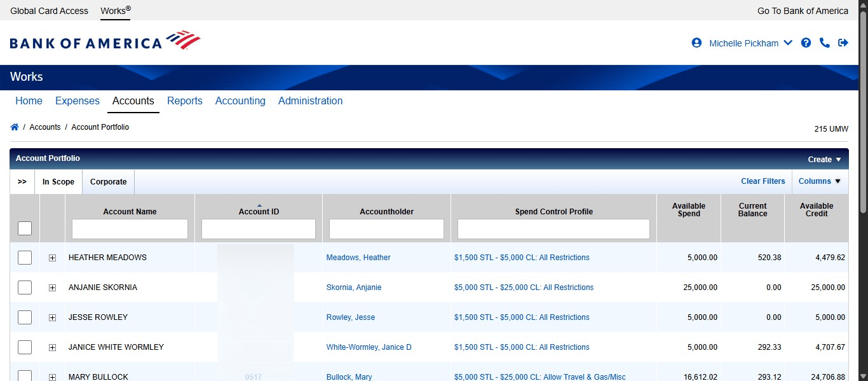The image size is (868, 381).
Task: Sort by the Account ID column header
Action: coord(259,211)
